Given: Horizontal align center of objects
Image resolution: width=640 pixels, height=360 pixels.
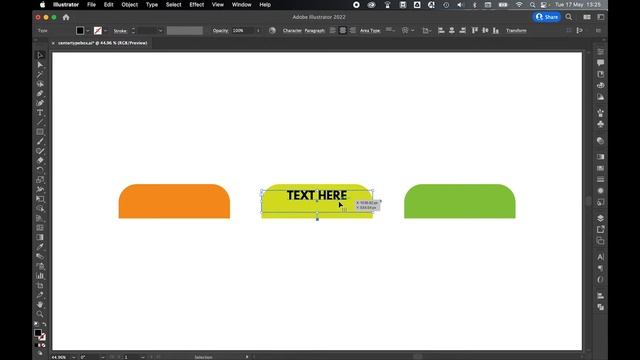Looking at the screenshot, I should (x=452, y=31).
